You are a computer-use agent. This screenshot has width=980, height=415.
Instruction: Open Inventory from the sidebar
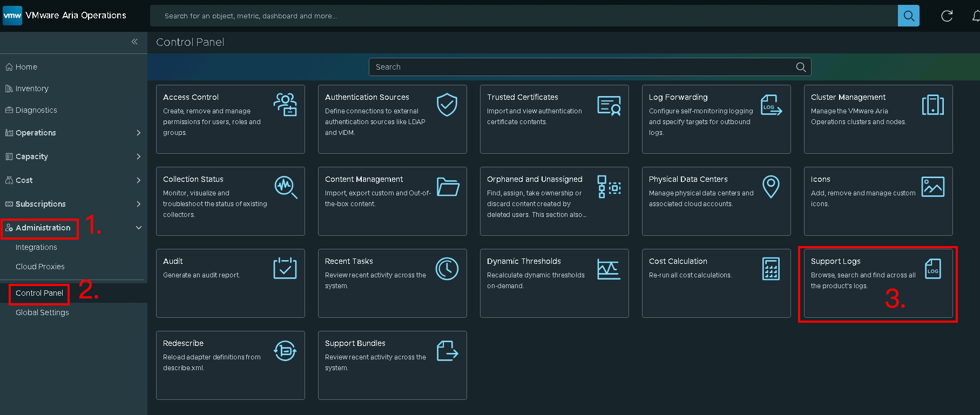[32, 89]
